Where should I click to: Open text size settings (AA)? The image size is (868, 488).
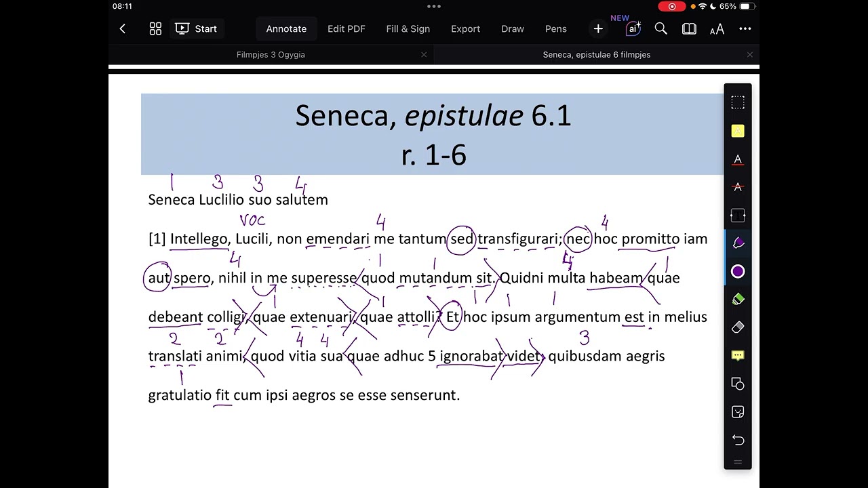(717, 28)
